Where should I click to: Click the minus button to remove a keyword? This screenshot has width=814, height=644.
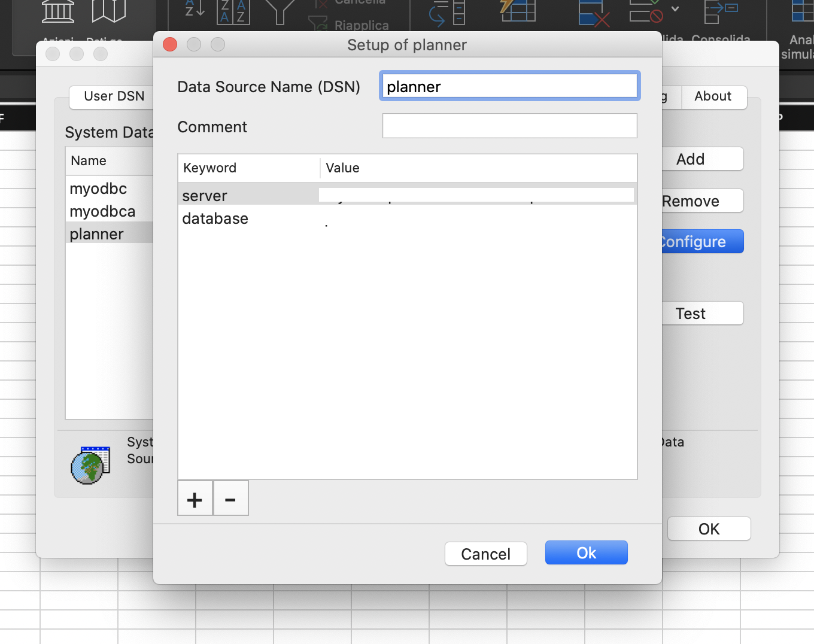230,499
